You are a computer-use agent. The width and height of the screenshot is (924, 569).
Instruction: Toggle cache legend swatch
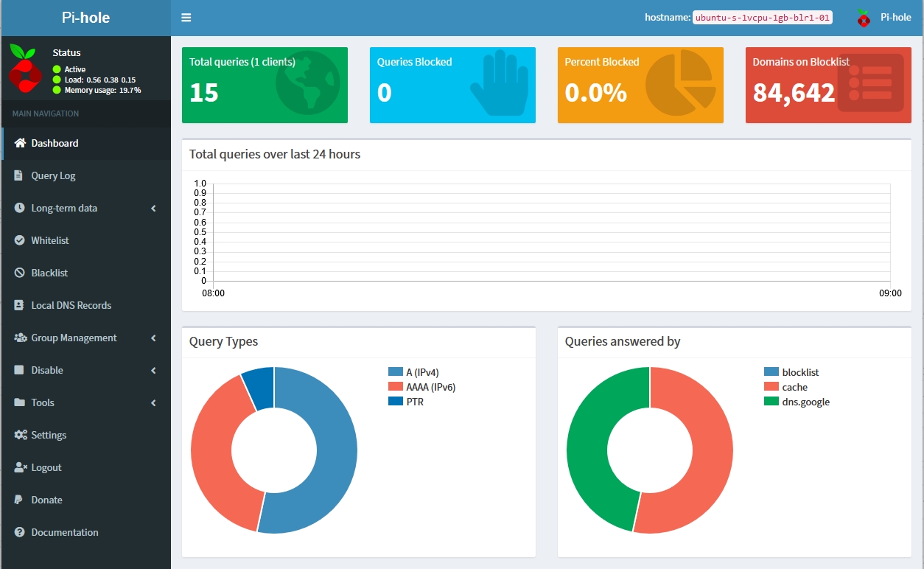pyautogui.click(x=771, y=387)
